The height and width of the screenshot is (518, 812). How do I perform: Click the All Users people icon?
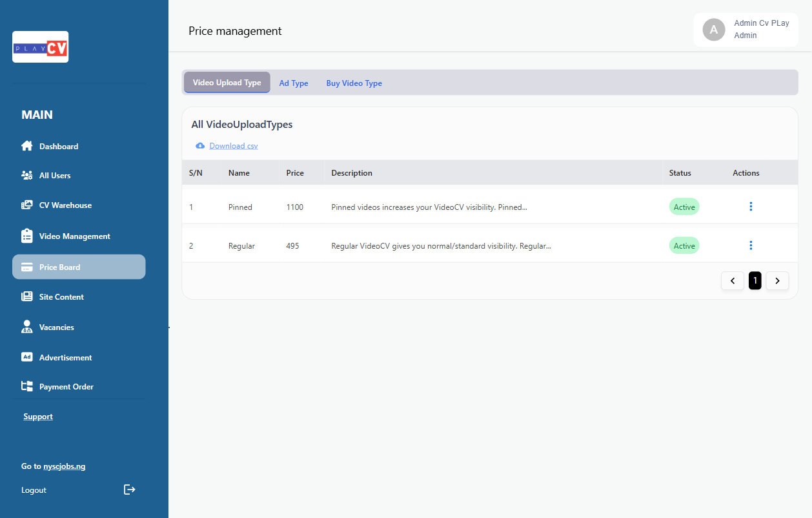click(27, 175)
